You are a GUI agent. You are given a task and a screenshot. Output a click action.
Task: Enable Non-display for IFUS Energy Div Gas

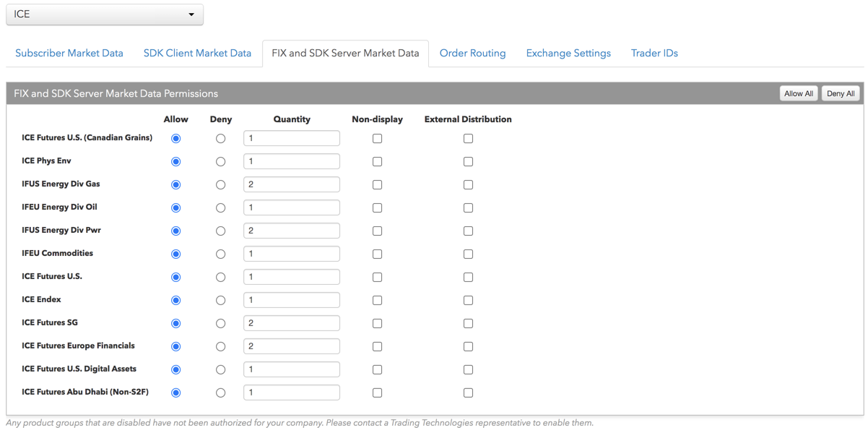point(377,184)
